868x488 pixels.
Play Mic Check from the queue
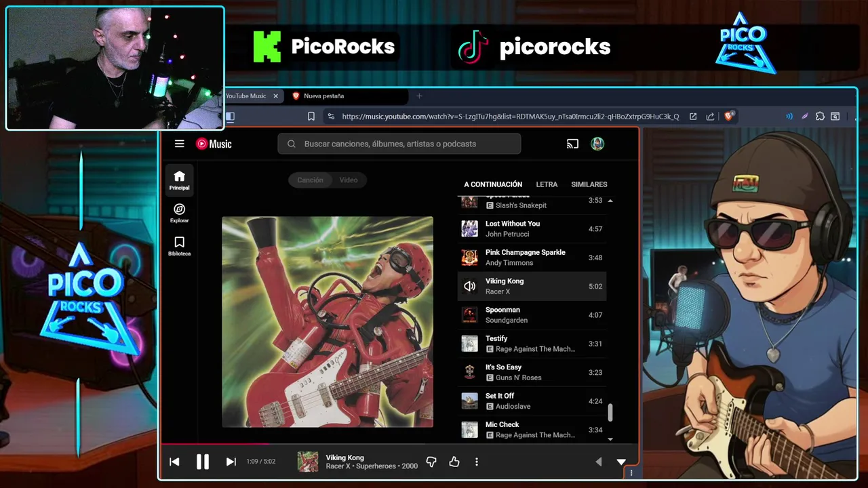[532, 430]
